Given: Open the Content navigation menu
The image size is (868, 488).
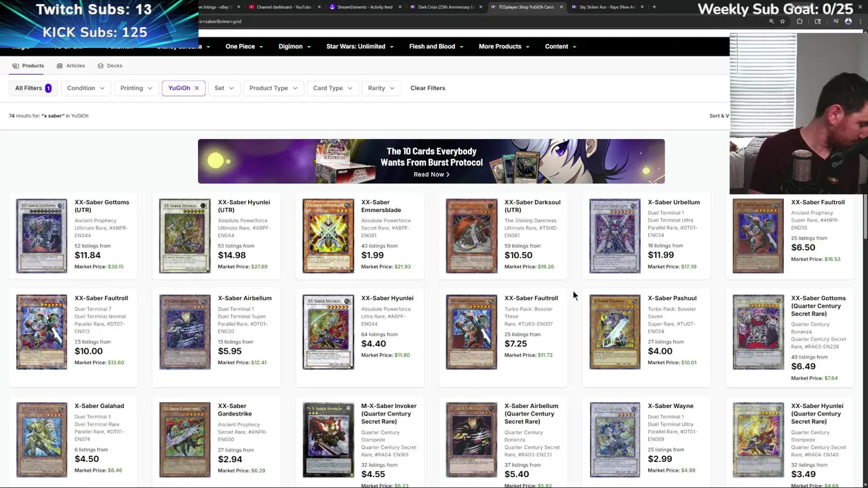Looking at the screenshot, I should 560,47.
